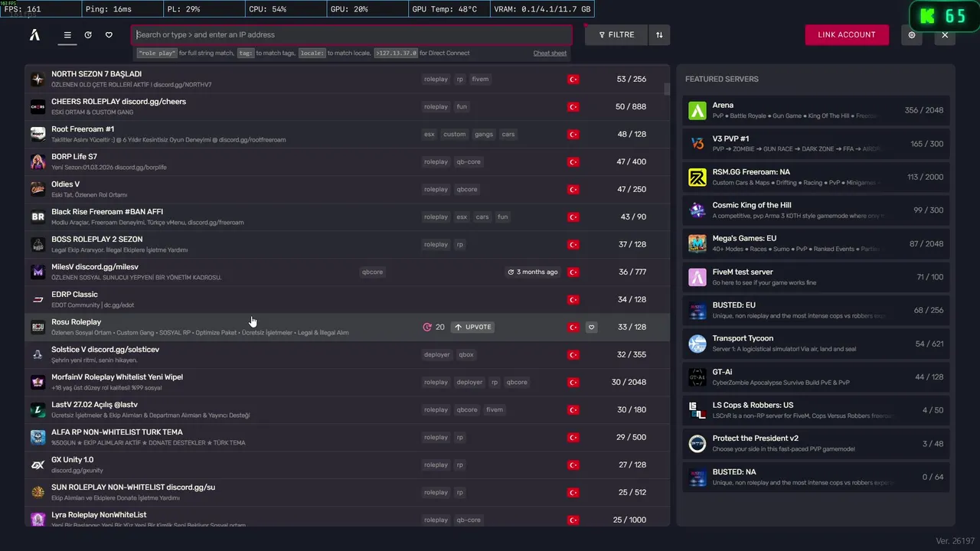This screenshot has height=551, width=980.
Task: Click the GX Unity 1.0 server icon
Action: [38, 465]
